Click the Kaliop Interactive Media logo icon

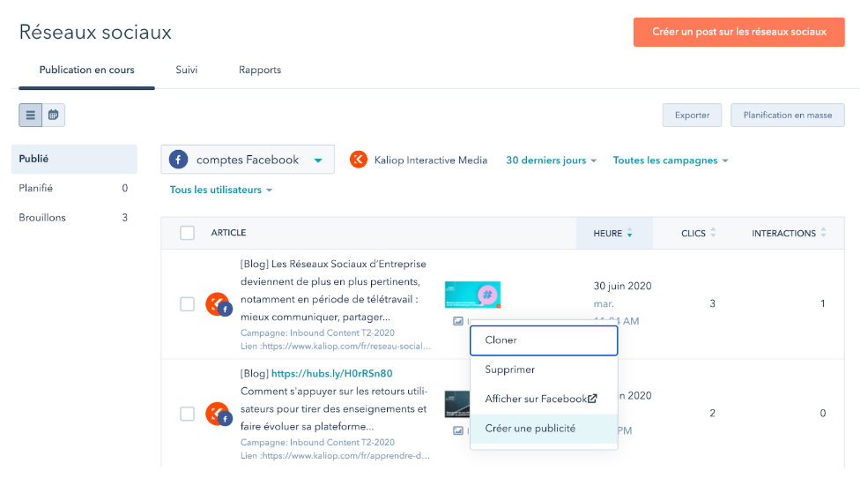pos(358,160)
